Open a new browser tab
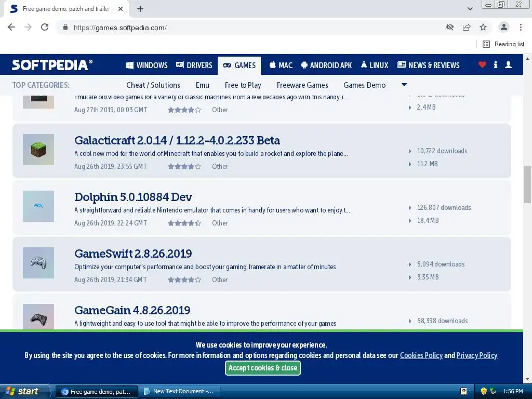 click(x=140, y=9)
